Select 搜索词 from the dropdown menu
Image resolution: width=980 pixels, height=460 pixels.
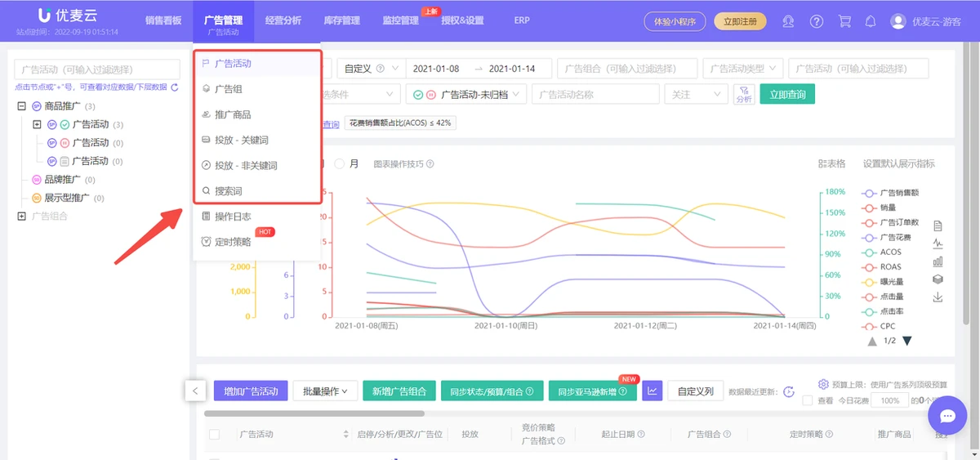pyautogui.click(x=228, y=191)
